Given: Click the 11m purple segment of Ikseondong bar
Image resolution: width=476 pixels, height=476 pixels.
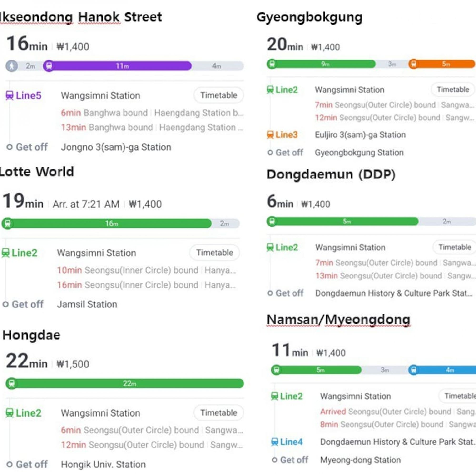Looking at the screenshot, I should 122,66.
